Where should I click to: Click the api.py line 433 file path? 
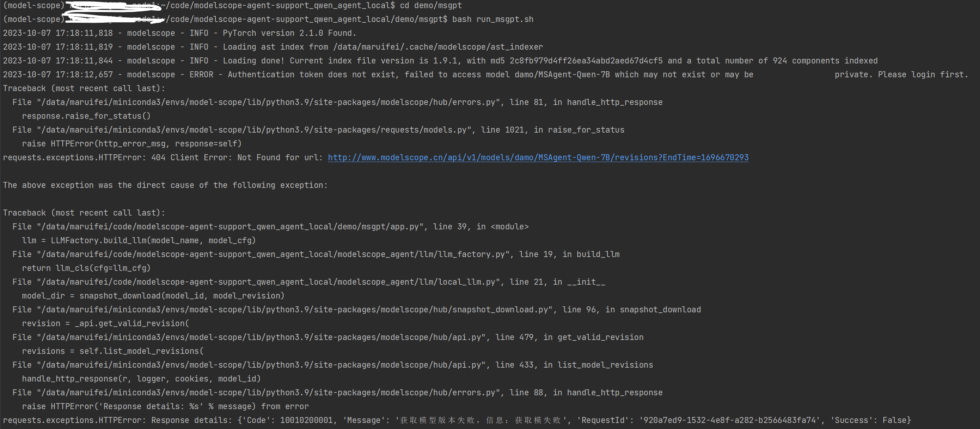tap(260, 364)
